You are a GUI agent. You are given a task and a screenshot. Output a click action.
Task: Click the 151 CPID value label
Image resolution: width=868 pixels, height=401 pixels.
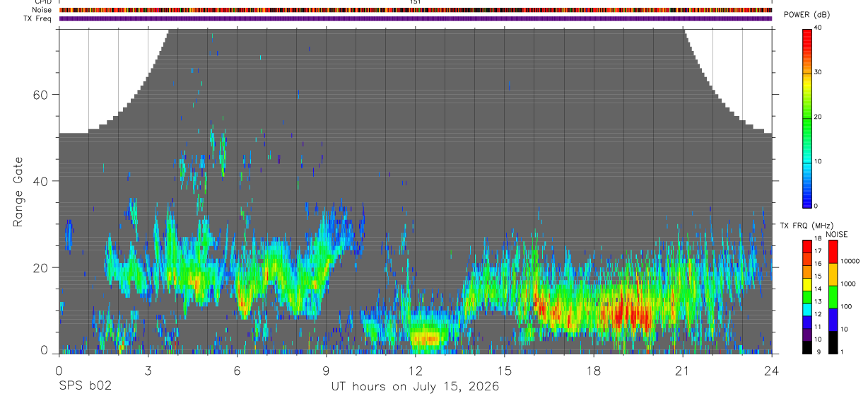point(415,2)
